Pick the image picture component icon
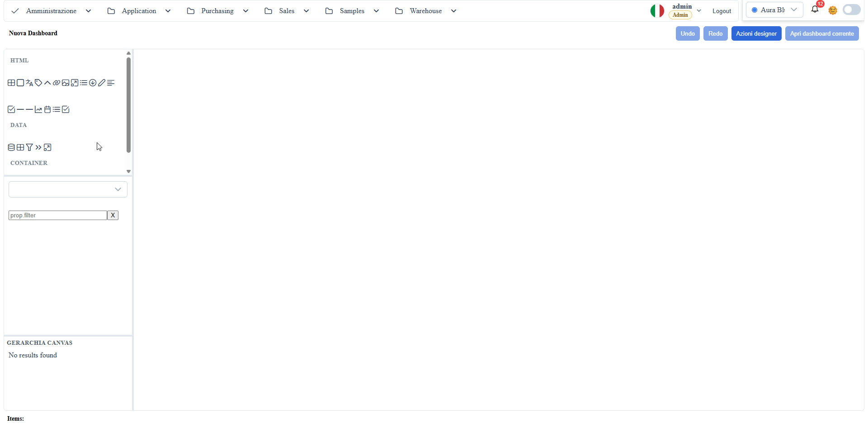The height and width of the screenshot is (427, 868). click(66, 83)
